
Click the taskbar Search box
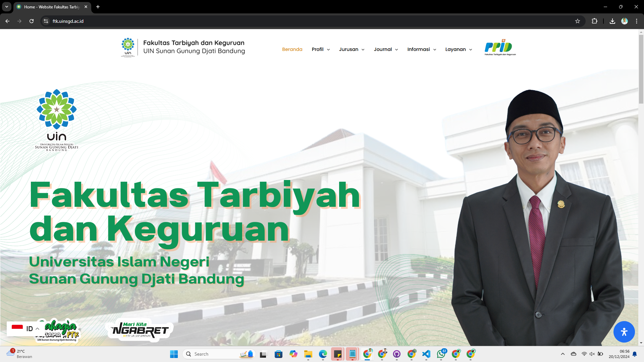[219, 354]
